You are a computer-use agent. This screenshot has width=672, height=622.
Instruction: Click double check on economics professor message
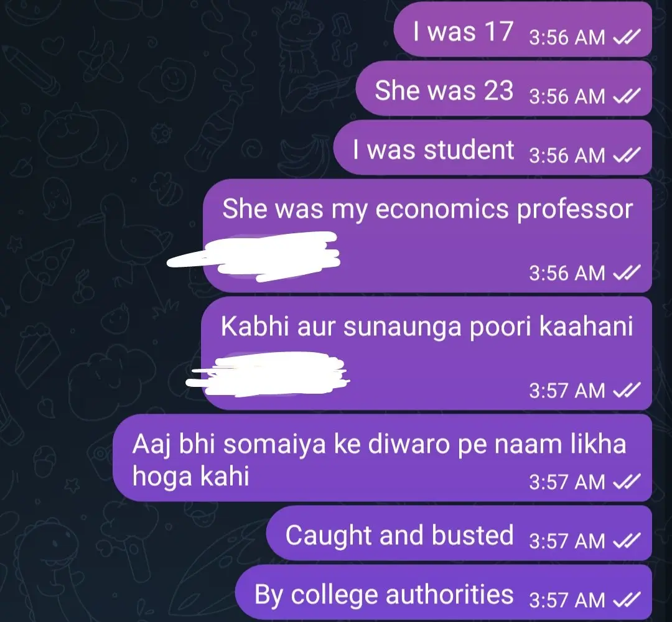(x=627, y=272)
